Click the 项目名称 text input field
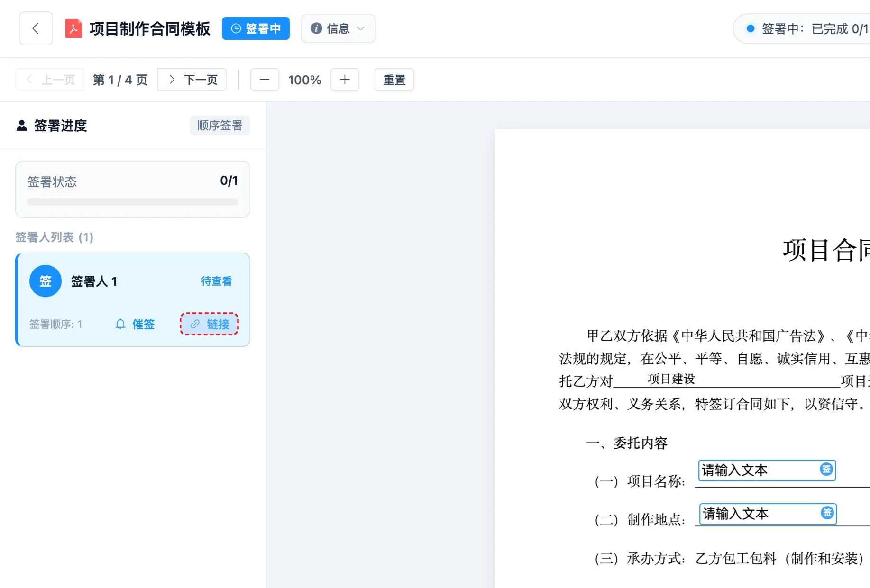 click(x=767, y=470)
